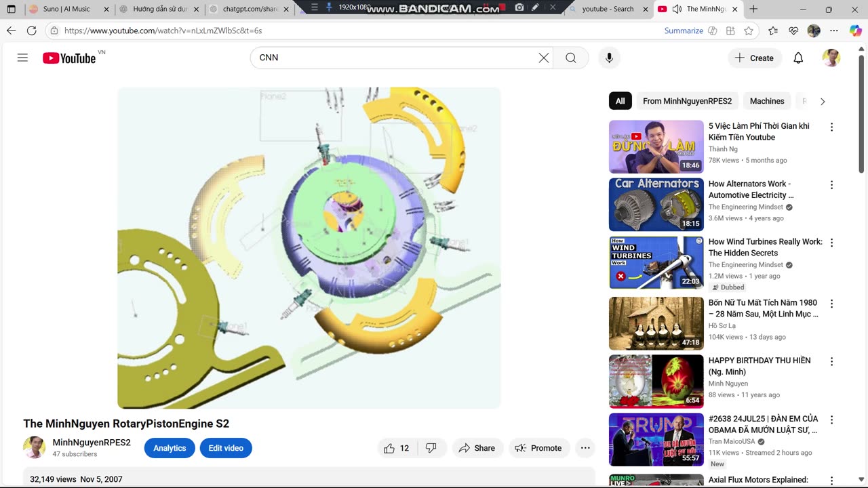The height and width of the screenshot is (488, 868).
Task: Click the search magnifier button
Action: click(x=571, y=58)
